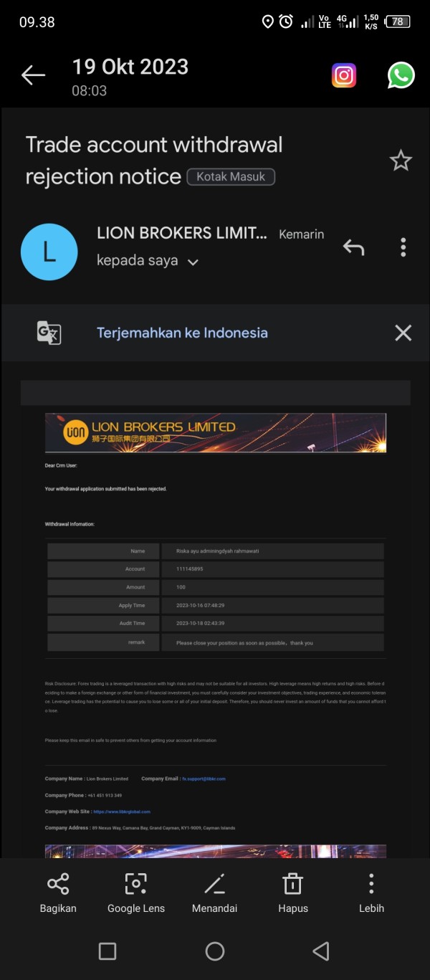Open the email's three-dot menu
430x980 pixels.
click(403, 247)
